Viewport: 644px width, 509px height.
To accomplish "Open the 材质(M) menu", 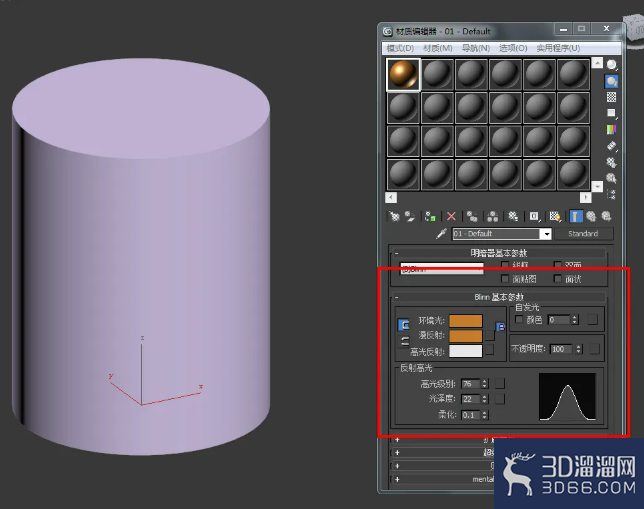I will pos(437,48).
